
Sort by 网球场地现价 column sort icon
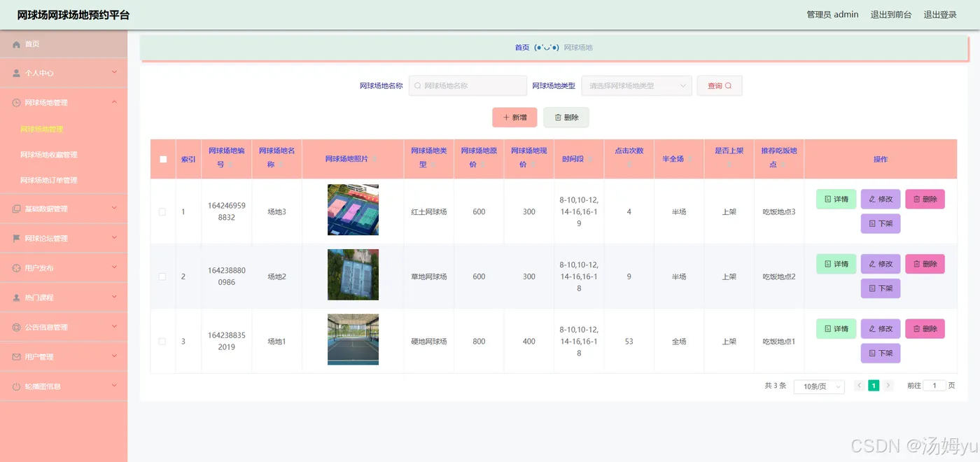coord(533,165)
